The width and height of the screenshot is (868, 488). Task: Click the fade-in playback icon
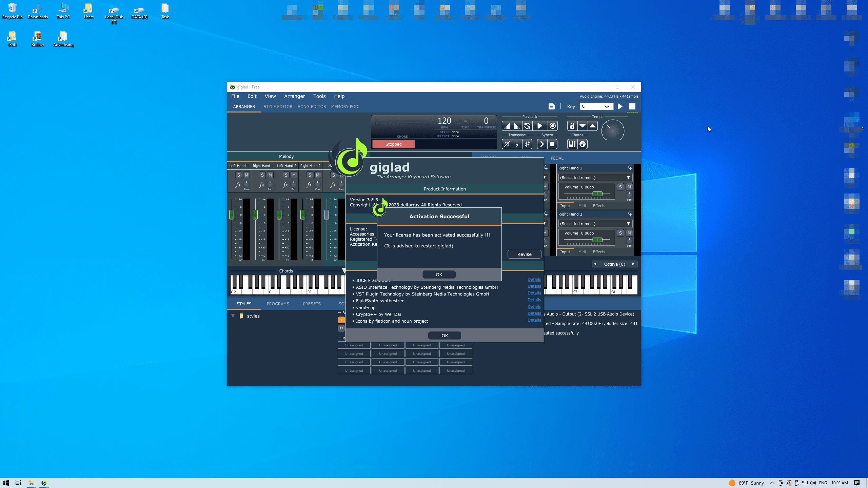(x=507, y=126)
